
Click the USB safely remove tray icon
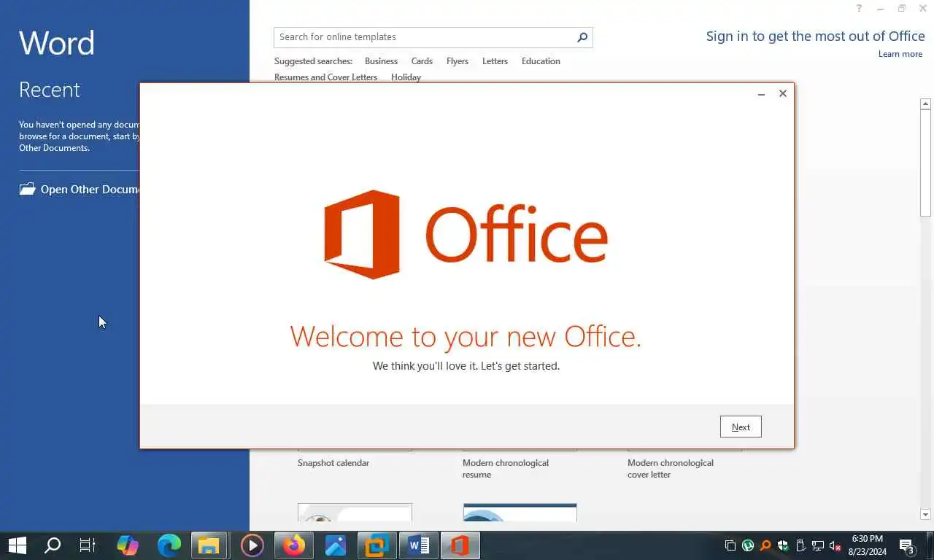pyautogui.click(x=800, y=546)
